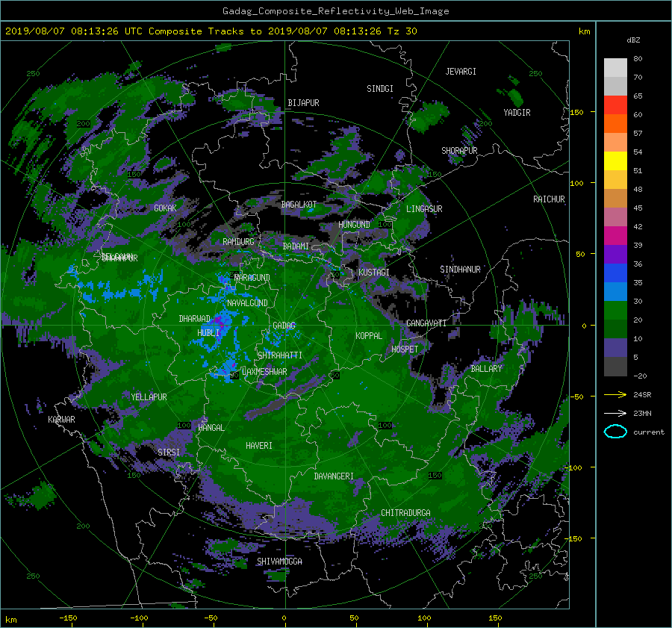Screen dimensions: 672x628
Task: Click the RAICHUR city label
Action: pyautogui.click(x=549, y=199)
